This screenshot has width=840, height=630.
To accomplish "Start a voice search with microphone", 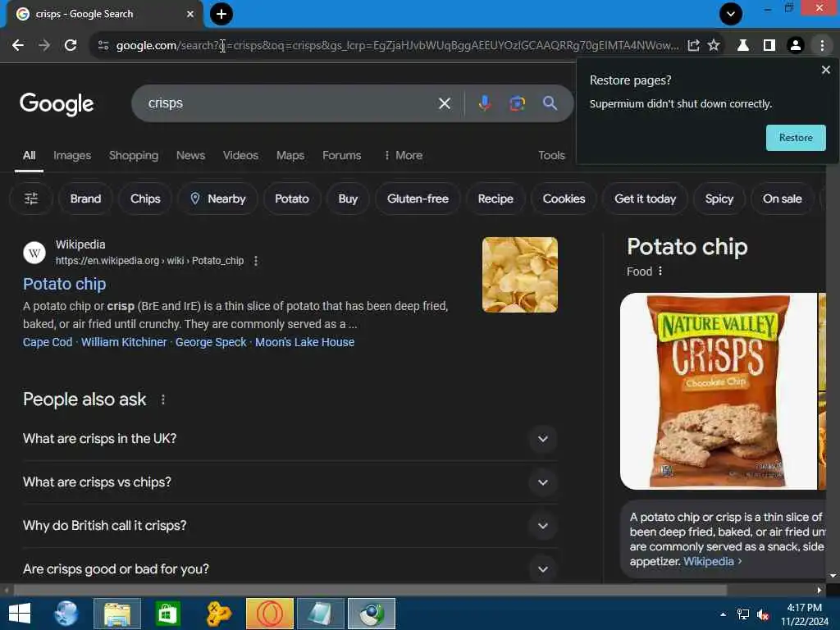I will coord(484,103).
